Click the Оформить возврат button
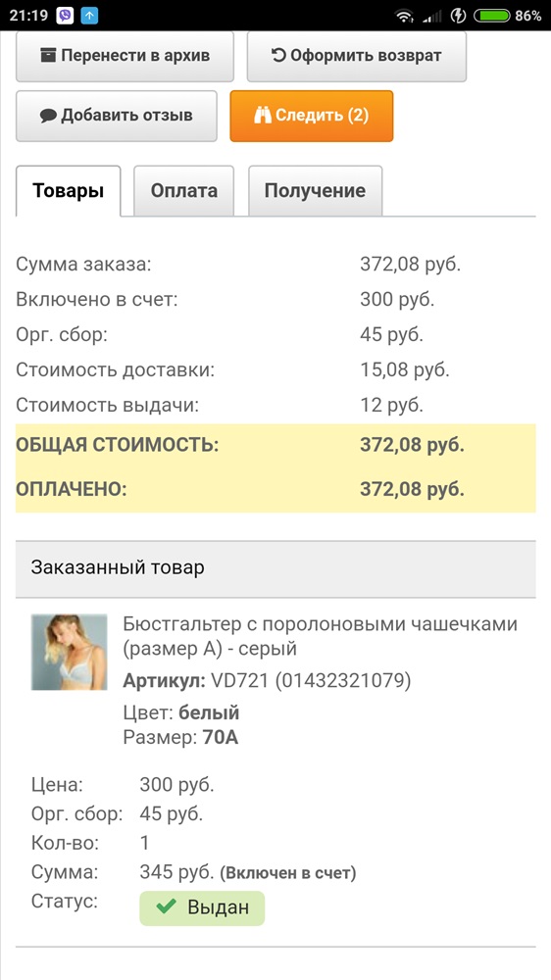Viewport: 551px width, 980px height. [x=357, y=56]
